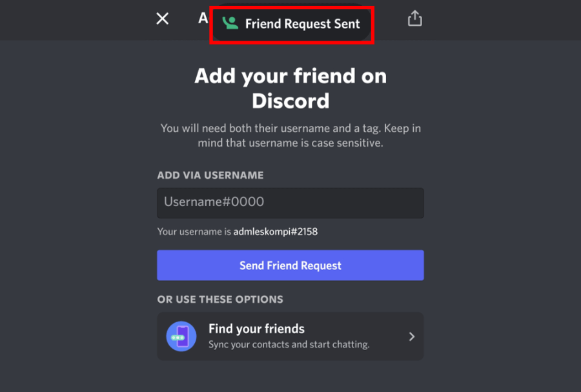The image size is (581, 392).
Task: Click the Username#0000 input field
Action: pyautogui.click(x=290, y=203)
